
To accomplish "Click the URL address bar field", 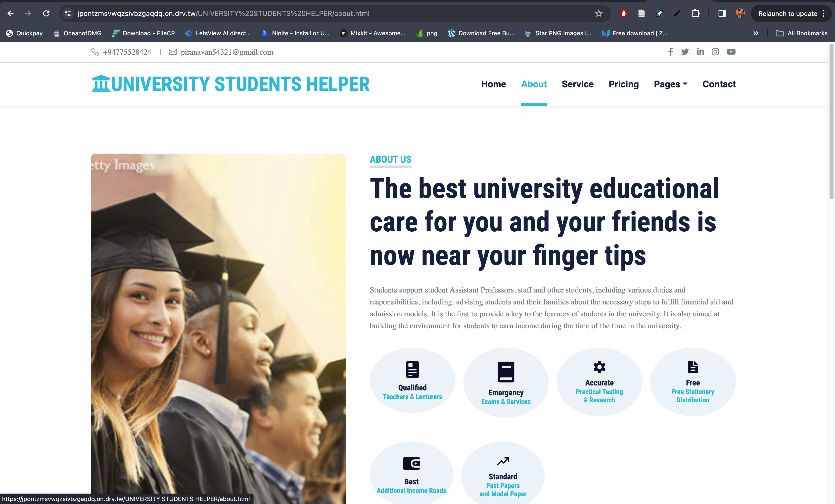I will coord(305,14).
